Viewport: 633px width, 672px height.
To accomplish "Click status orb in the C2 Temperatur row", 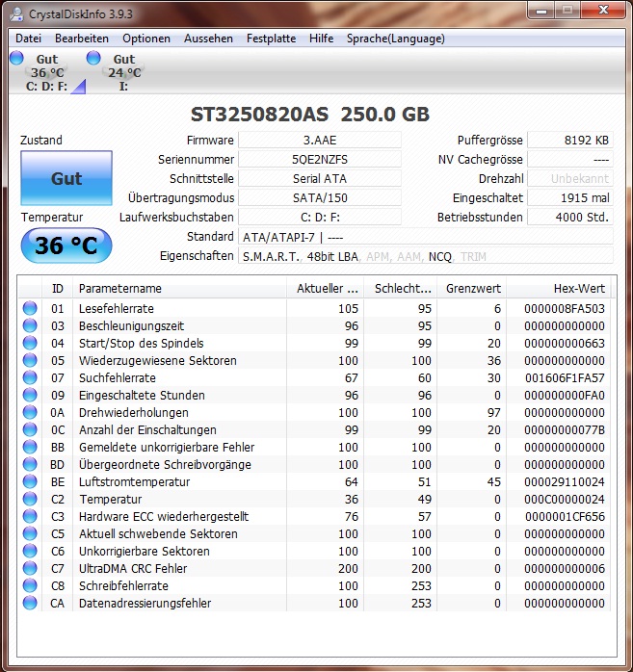I will (x=30, y=499).
